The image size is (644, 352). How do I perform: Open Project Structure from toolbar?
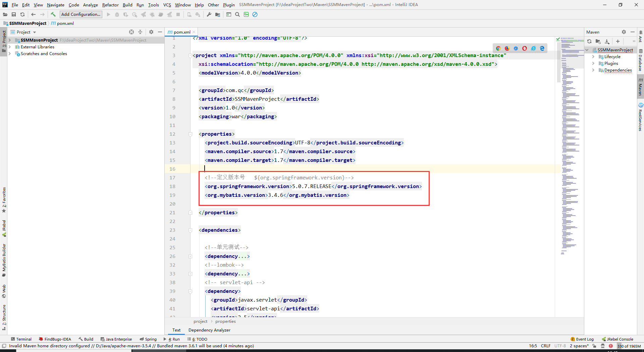pyautogui.click(x=218, y=14)
